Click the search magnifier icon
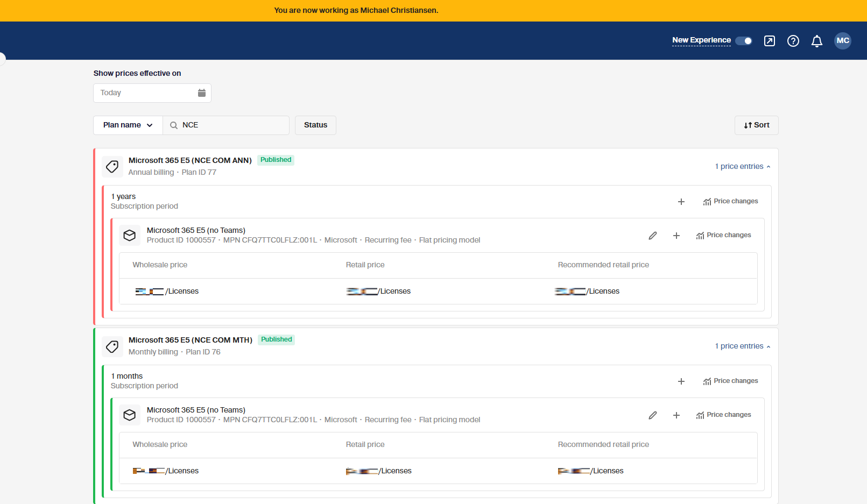Viewport: 867px width, 504px height. click(174, 125)
